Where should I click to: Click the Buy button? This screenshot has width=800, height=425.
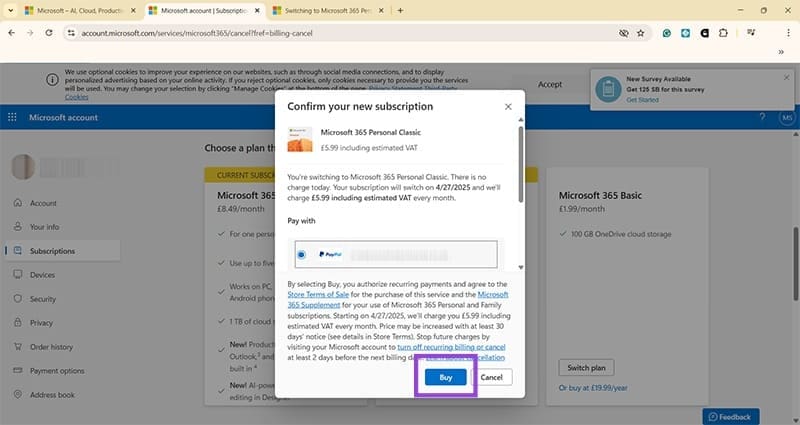445,377
